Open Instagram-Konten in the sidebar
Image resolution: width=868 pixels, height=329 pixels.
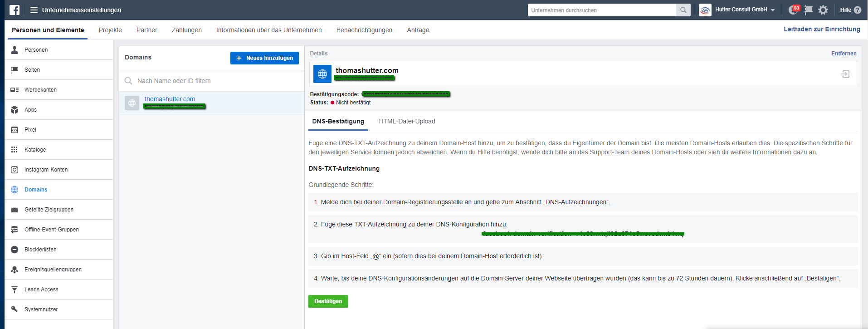tap(59, 170)
